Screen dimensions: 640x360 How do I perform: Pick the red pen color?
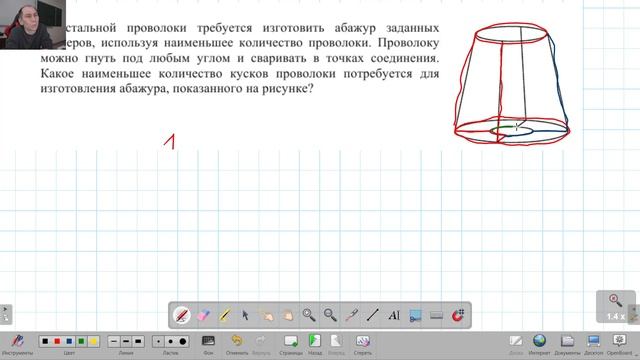point(57,341)
